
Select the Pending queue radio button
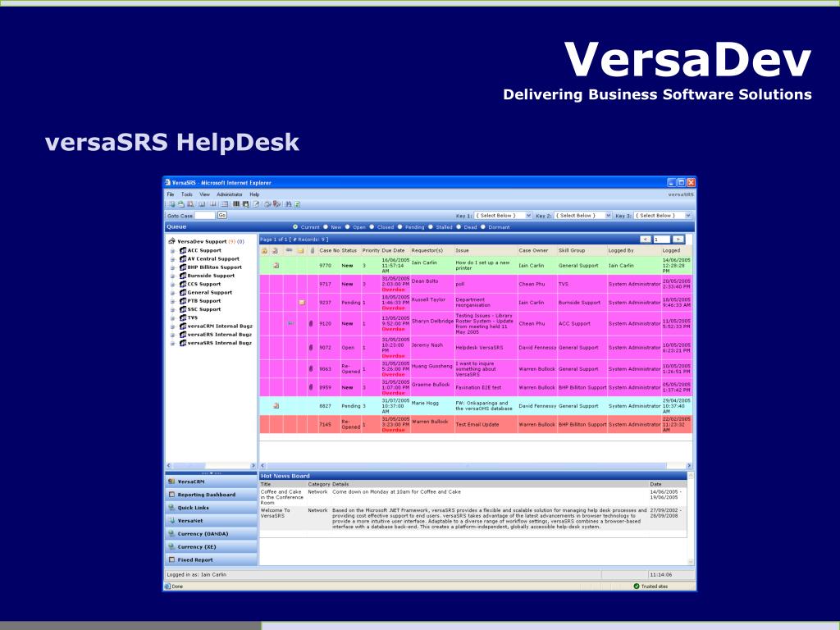(399, 227)
